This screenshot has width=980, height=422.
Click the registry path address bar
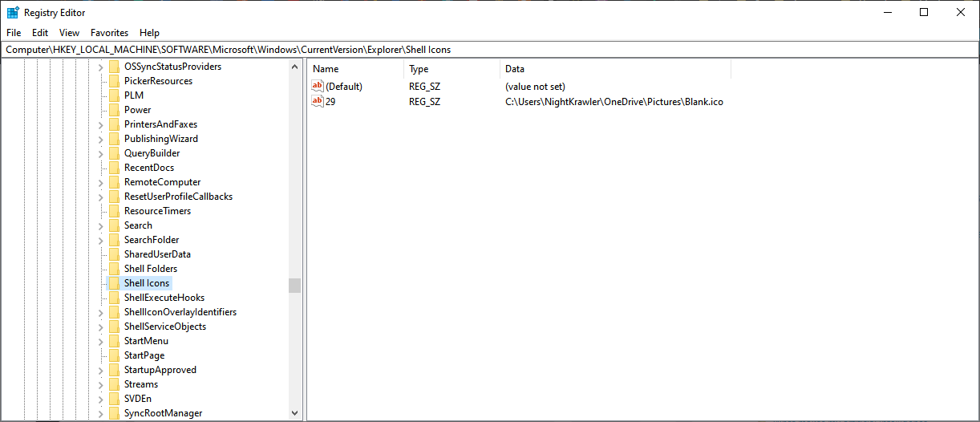click(490, 50)
